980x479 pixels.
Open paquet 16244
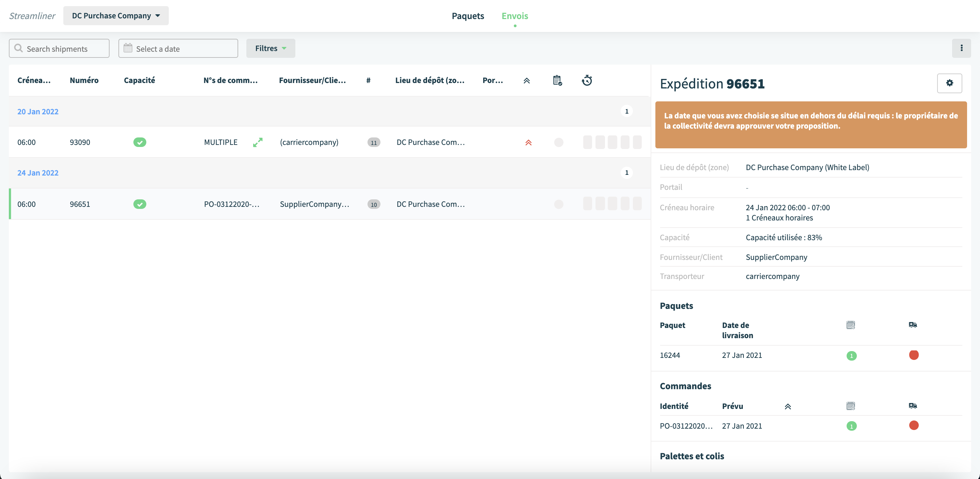point(670,356)
